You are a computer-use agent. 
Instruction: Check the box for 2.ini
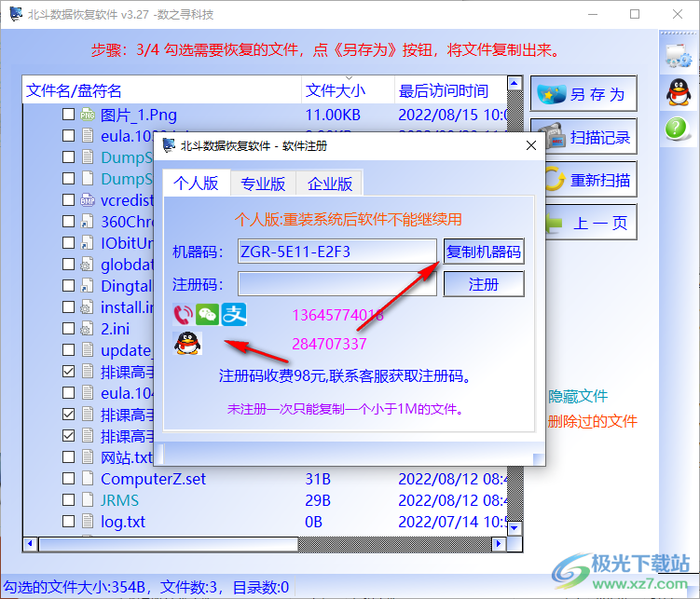pyautogui.click(x=68, y=329)
